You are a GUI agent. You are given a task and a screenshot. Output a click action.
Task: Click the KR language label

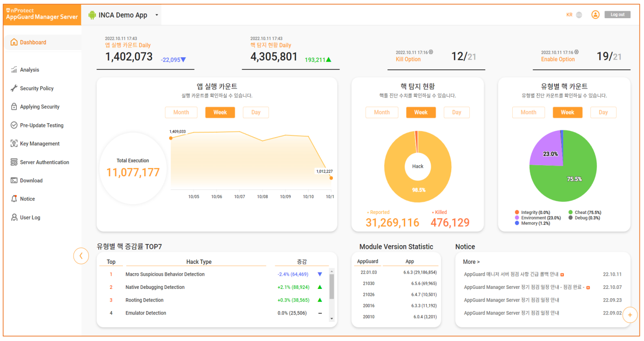pos(569,15)
